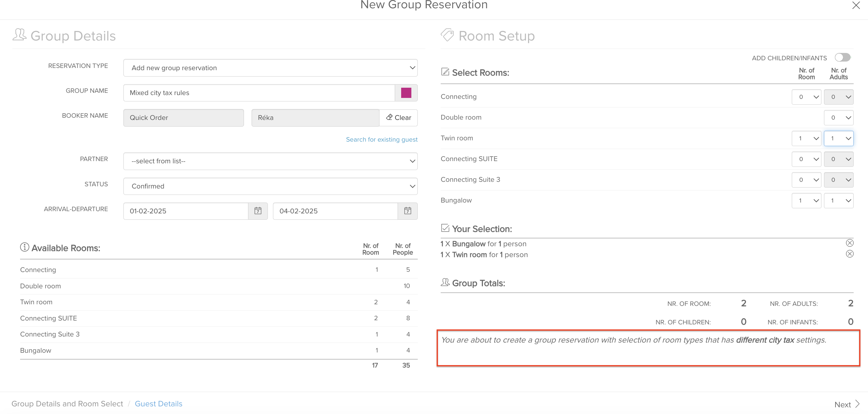This screenshot has width=868, height=414.
Task: Click Bungalow in Available Rooms list
Action: tap(219, 350)
